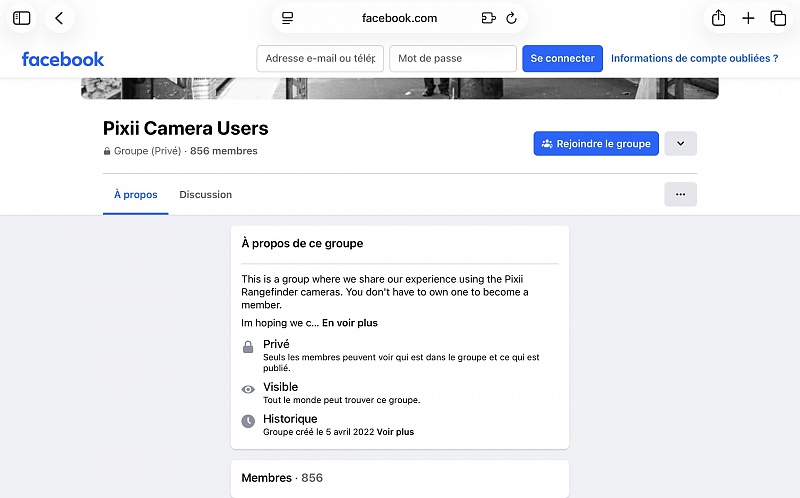
Task: Click the Se connecter button
Action: tap(562, 59)
